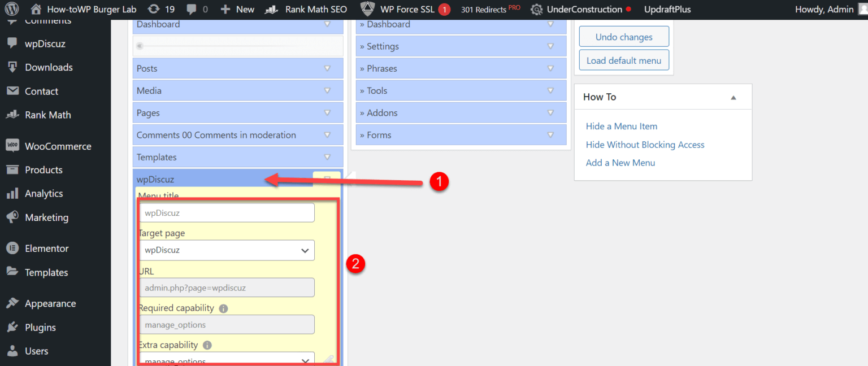Click the New plus icon
The image size is (868, 366).
tap(225, 9)
